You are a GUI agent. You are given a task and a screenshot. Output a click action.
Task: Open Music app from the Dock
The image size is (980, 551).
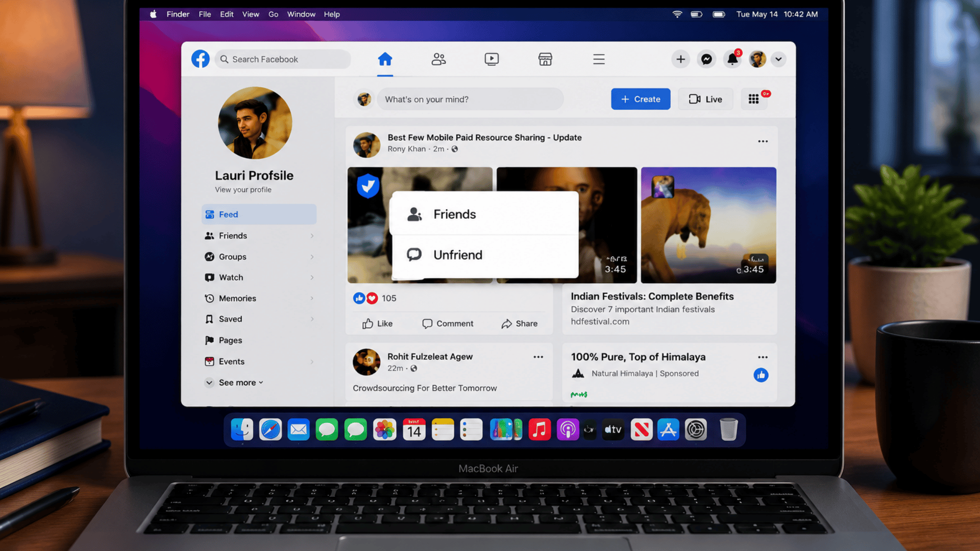tap(540, 430)
